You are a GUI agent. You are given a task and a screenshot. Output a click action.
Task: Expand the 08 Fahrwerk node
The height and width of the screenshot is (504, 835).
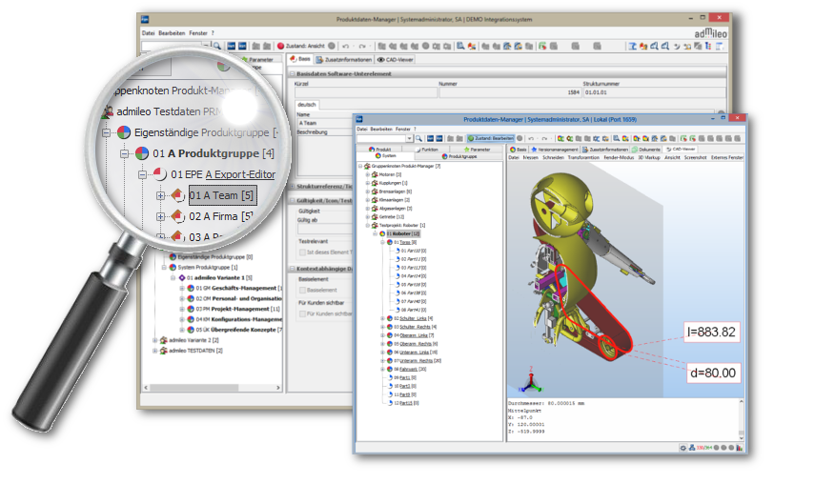[x=382, y=370]
